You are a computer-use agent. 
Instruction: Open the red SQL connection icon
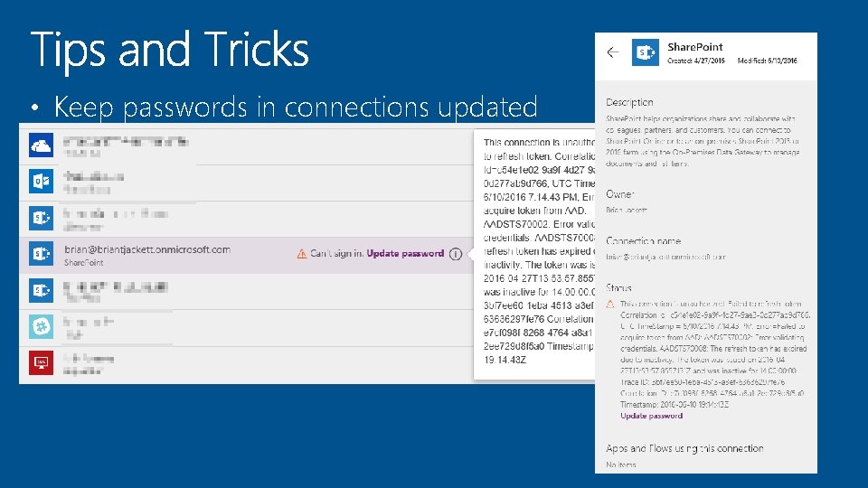point(41,363)
